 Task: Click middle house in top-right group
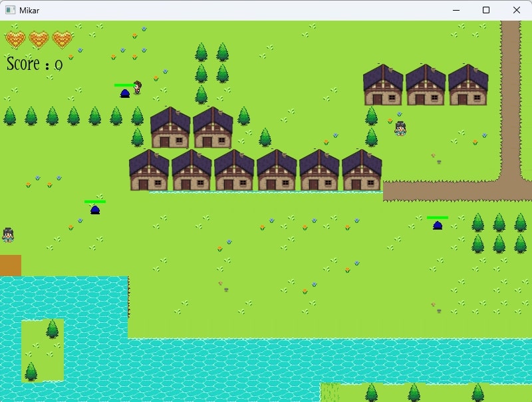pos(426,85)
